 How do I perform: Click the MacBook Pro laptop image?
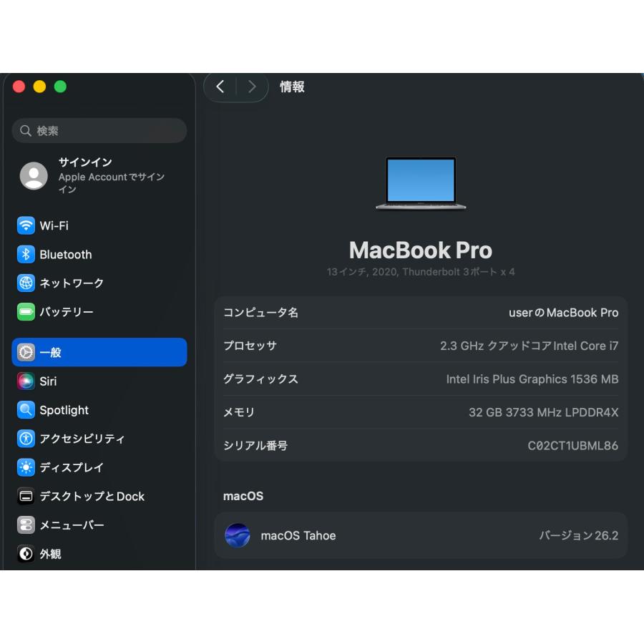[x=421, y=183]
